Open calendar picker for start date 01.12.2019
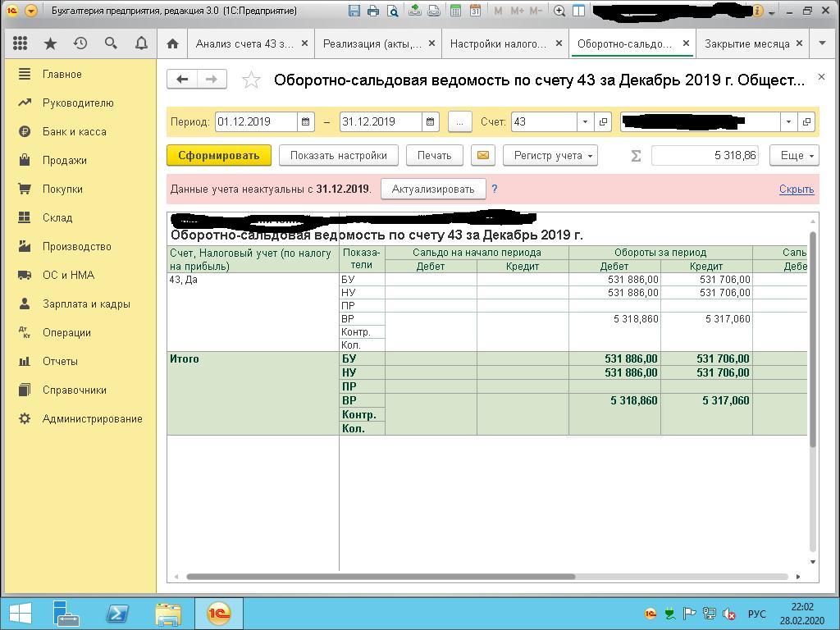 (305, 121)
